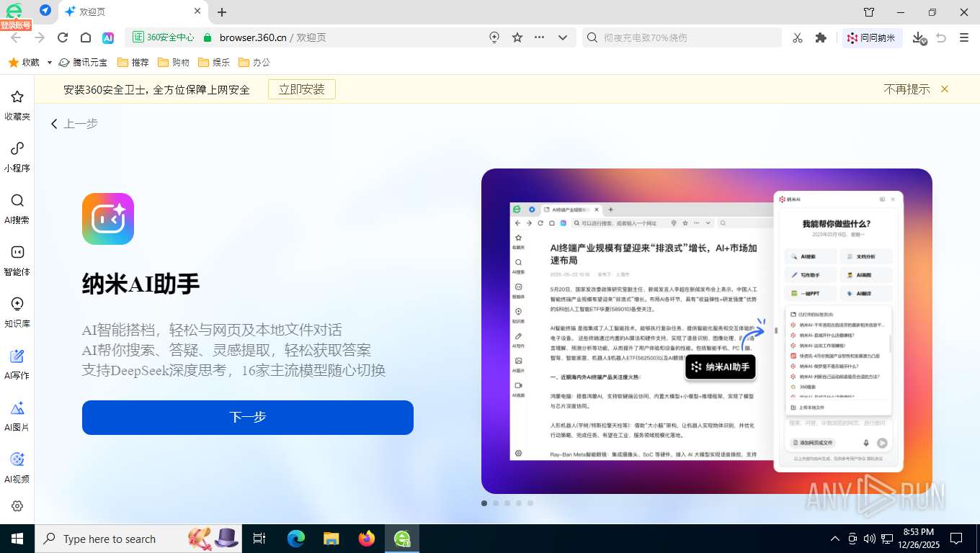Open the 推荐 bookmarks folder
980x553 pixels.
pyautogui.click(x=133, y=63)
